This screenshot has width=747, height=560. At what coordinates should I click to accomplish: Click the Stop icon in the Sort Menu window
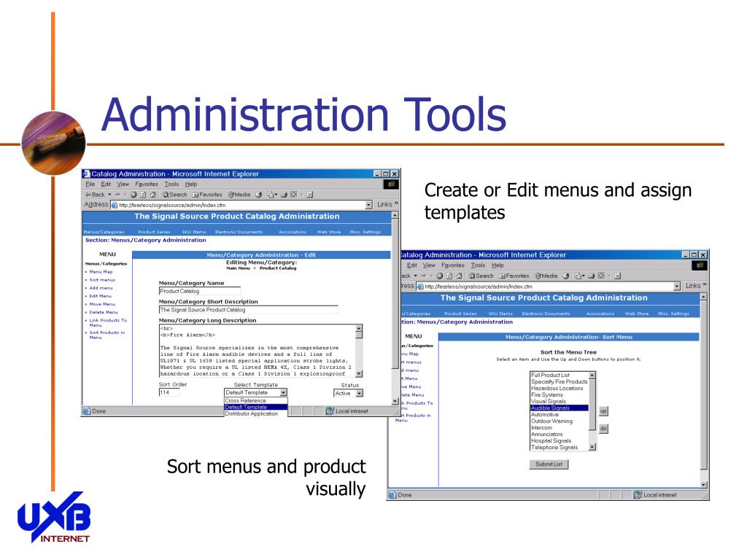[x=440, y=276]
